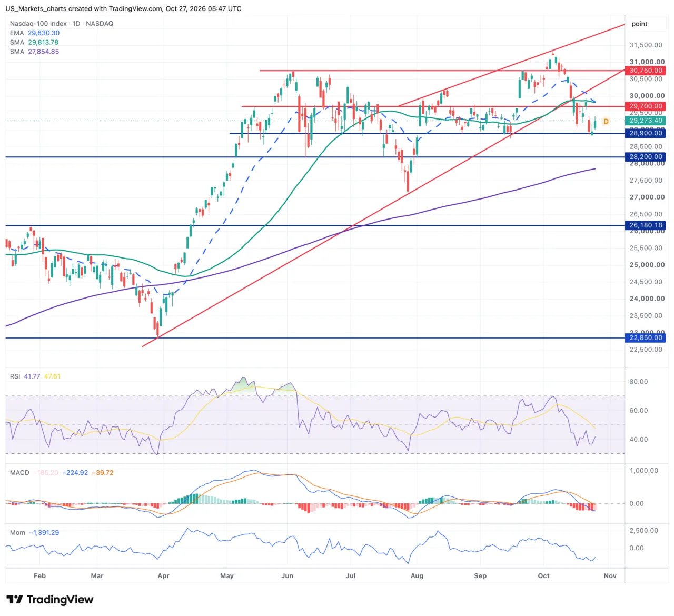
Task: Click the blue 22,850.00 price label
Action: [646, 338]
